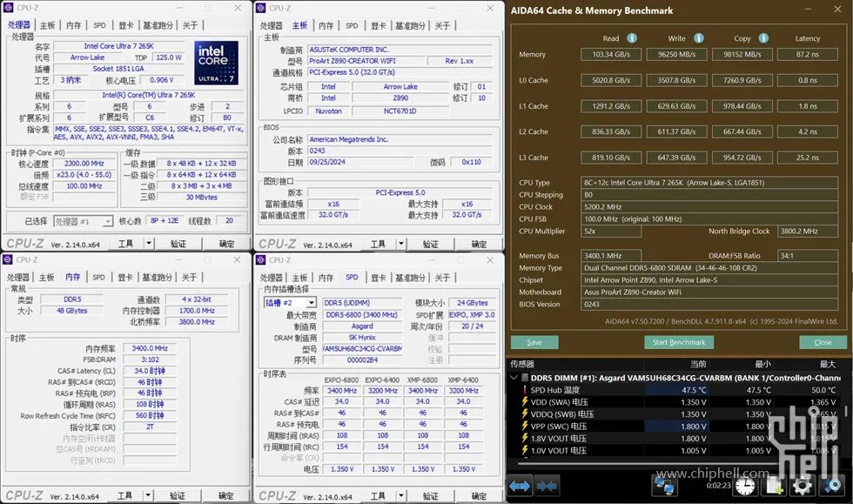Click the blue X icon in sensor toolbar

pos(832,486)
